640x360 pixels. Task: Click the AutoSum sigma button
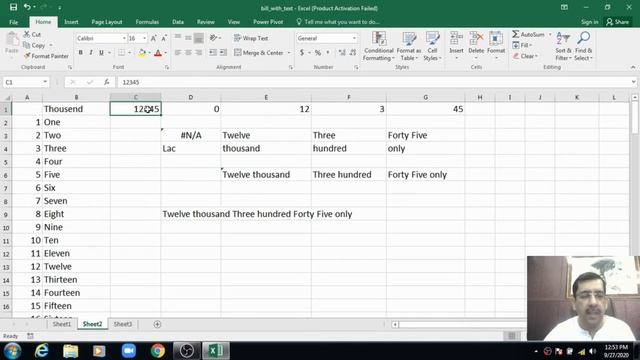pos(529,34)
